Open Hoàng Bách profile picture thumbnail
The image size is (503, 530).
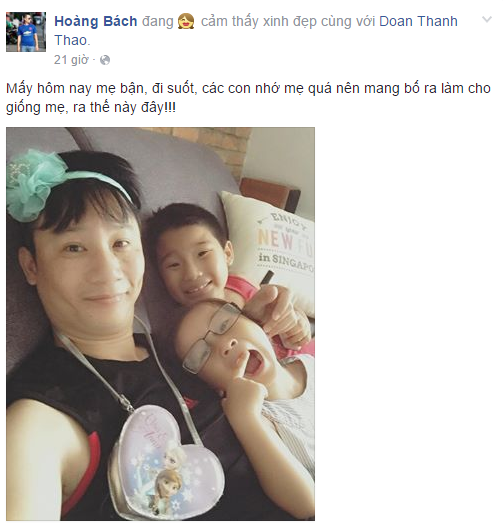pos(26,32)
